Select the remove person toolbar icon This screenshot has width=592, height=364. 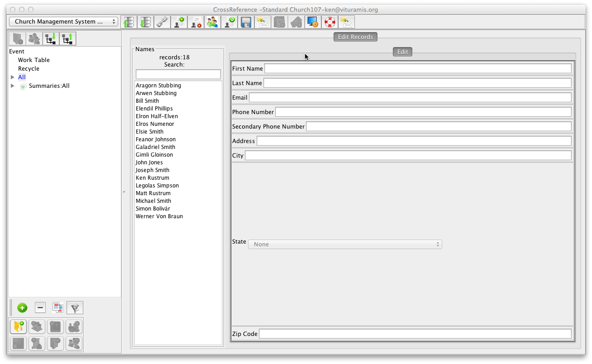point(196,22)
